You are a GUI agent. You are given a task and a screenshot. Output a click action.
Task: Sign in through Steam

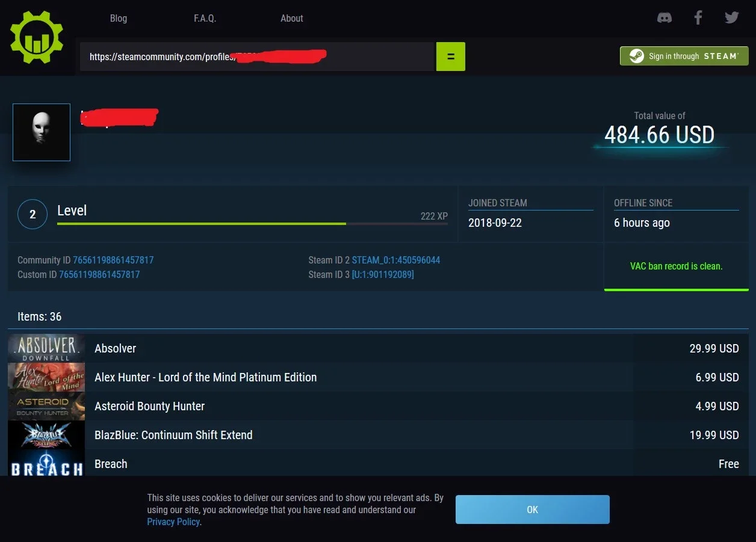click(684, 56)
